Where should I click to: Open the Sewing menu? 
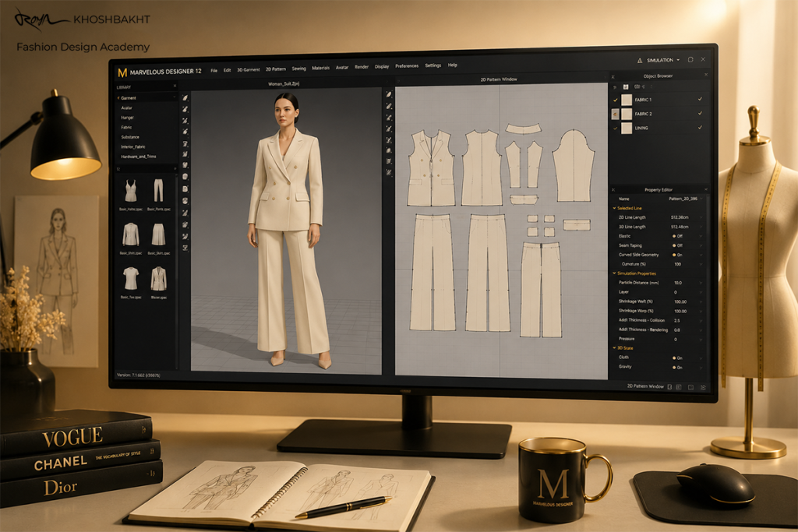tap(298, 69)
